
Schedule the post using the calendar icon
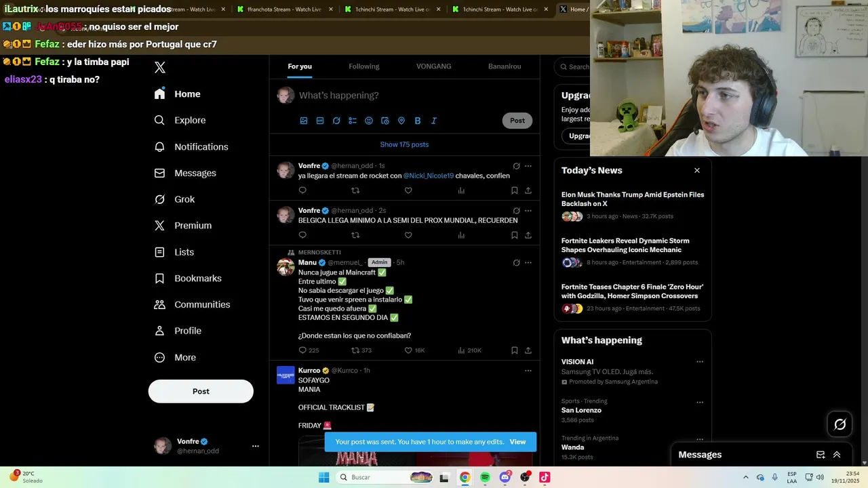[x=385, y=121]
